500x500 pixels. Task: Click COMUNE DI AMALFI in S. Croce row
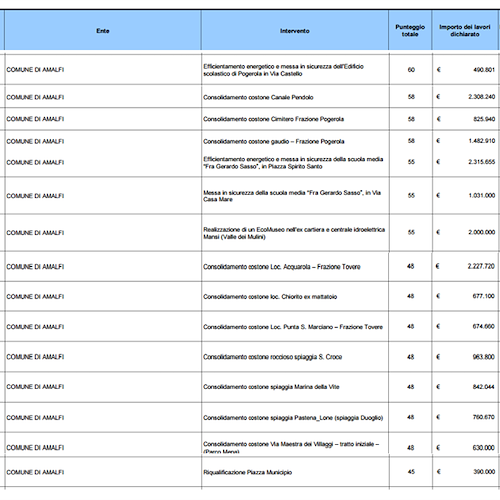35,357
